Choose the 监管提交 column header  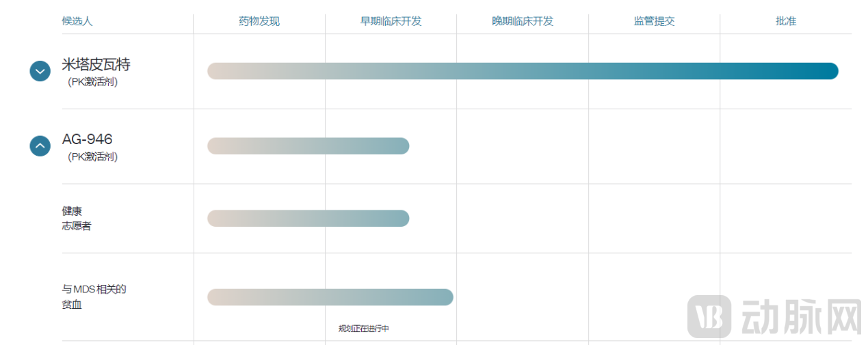(x=654, y=21)
